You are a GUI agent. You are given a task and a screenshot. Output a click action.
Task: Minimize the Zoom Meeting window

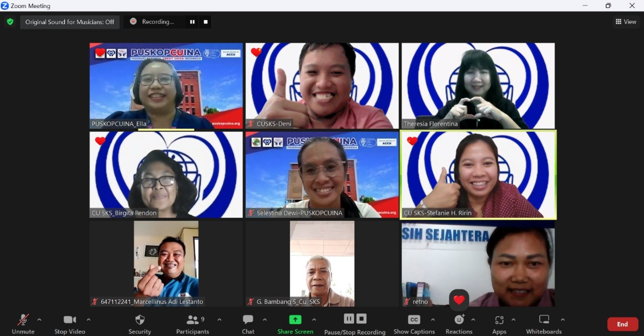(x=585, y=6)
